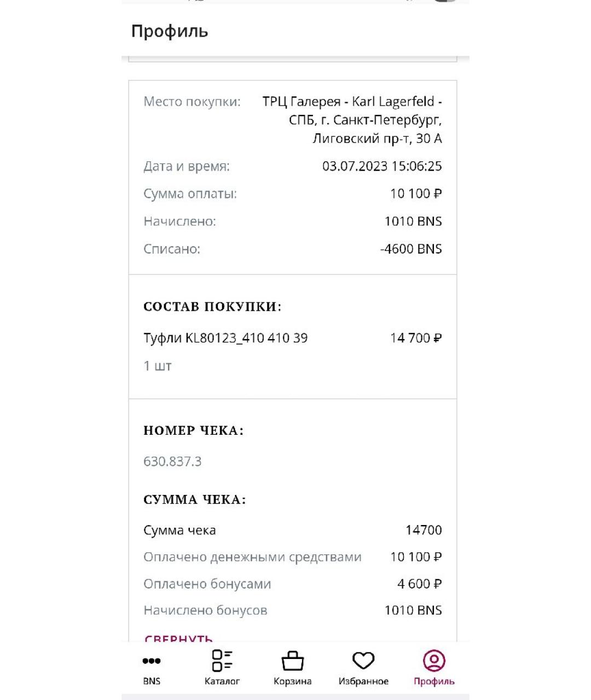Click the -4600 BNS written-off value
This screenshot has width=591, height=700.
(411, 249)
